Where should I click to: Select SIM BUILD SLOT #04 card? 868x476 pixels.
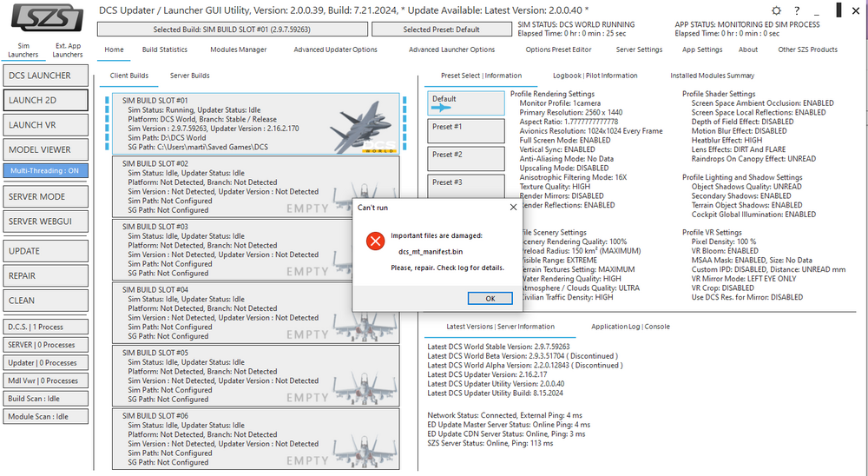tap(256, 313)
